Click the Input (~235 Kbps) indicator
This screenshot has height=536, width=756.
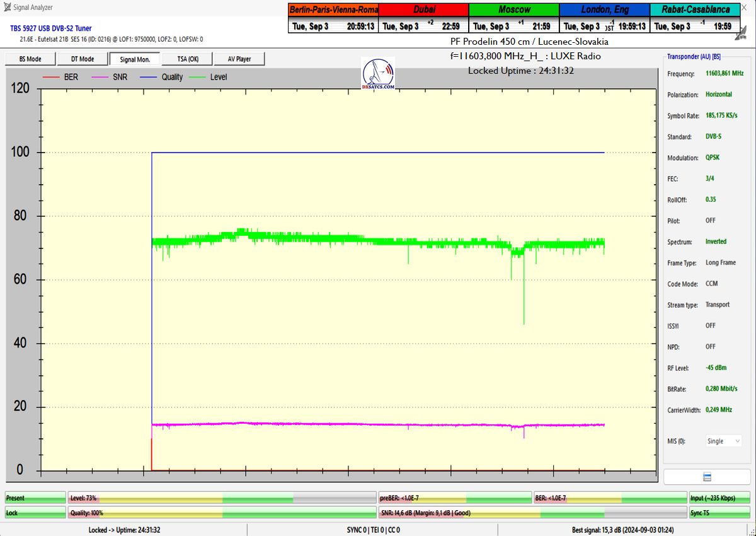719,498
